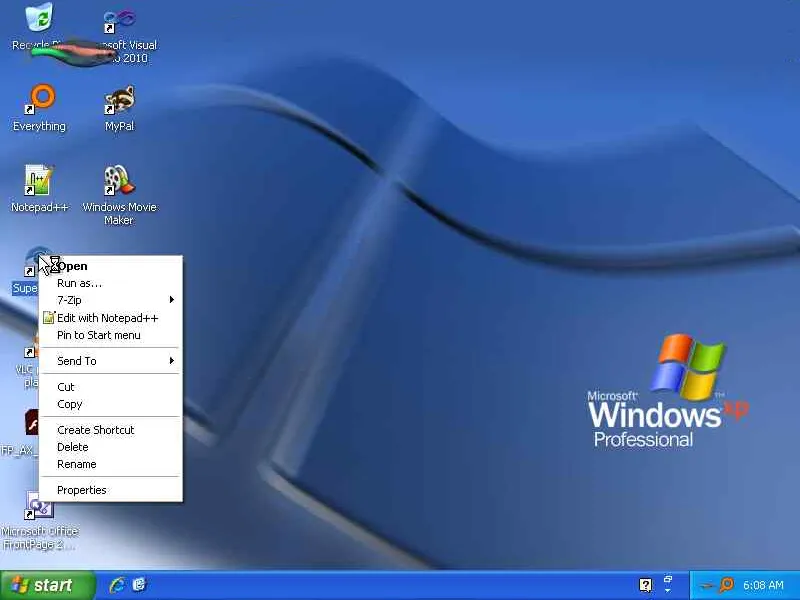Select the Windows Movie Maker desktop icon
800x600 pixels.
tap(119, 194)
